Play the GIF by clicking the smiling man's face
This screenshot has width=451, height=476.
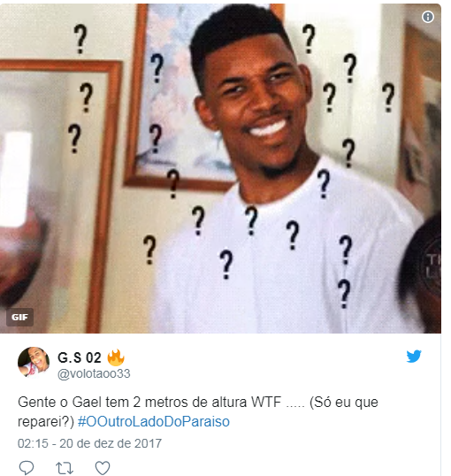point(254,100)
